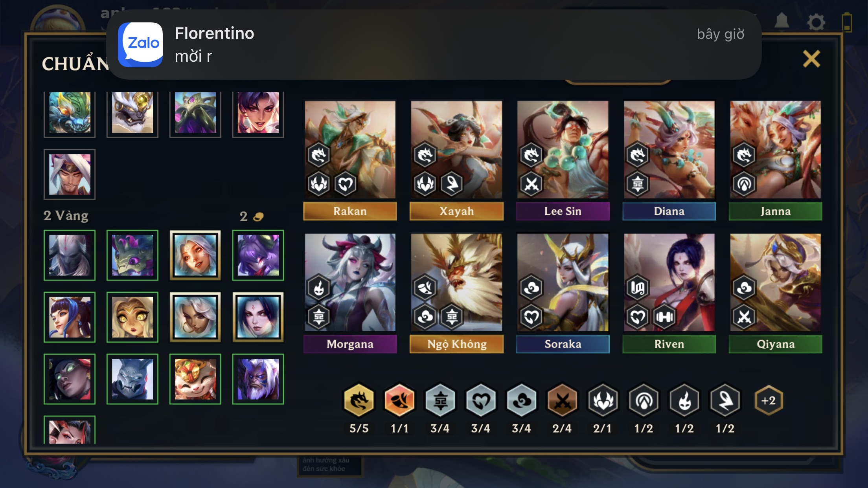Pick the Soraka champion card

563,293
